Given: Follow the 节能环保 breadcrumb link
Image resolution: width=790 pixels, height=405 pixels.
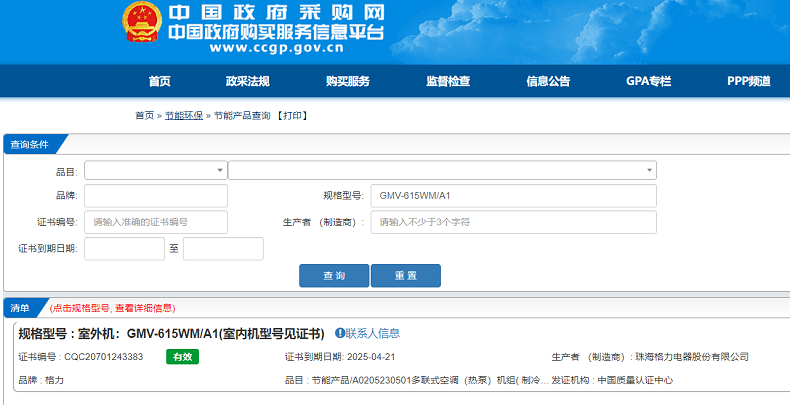Looking at the screenshot, I should (184, 116).
